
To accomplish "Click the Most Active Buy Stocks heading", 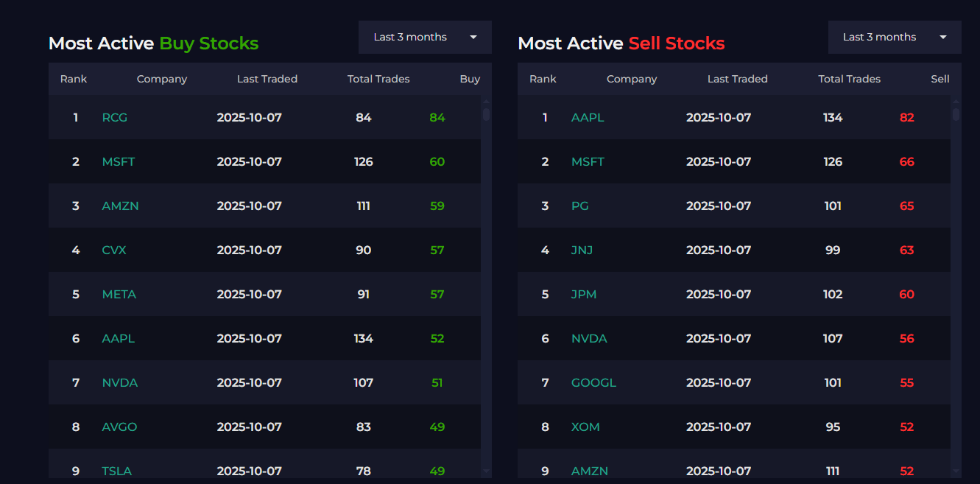I will (154, 43).
